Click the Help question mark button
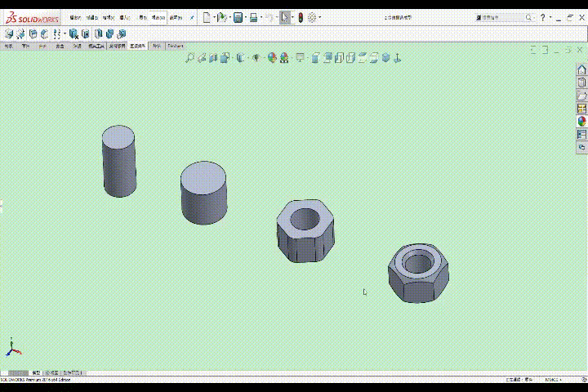The height and width of the screenshot is (392, 588). click(543, 17)
